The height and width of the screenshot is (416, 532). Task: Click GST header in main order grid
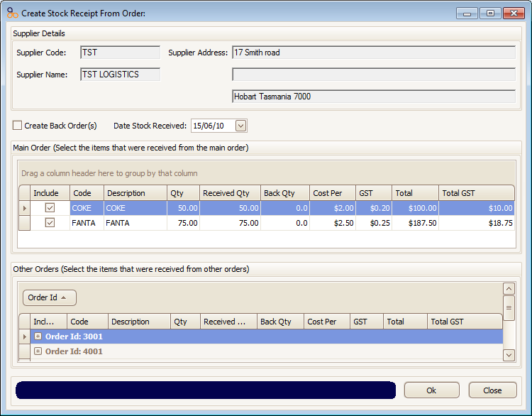pyautogui.click(x=374, y=193)
